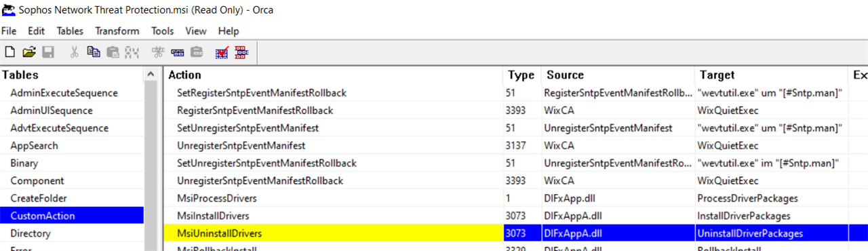Screen dimensions: 868x251
Task: Open the Tables menu
Action: tap(70, 31)
